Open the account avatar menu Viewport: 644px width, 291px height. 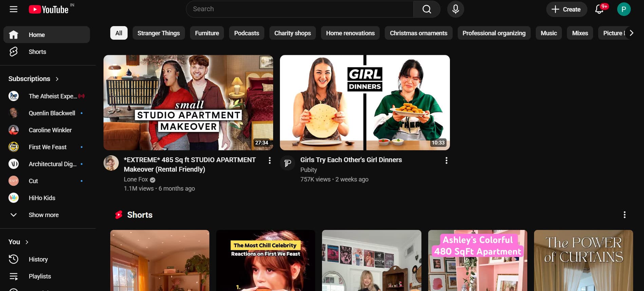pyautogui.click(x=624, y=9)
